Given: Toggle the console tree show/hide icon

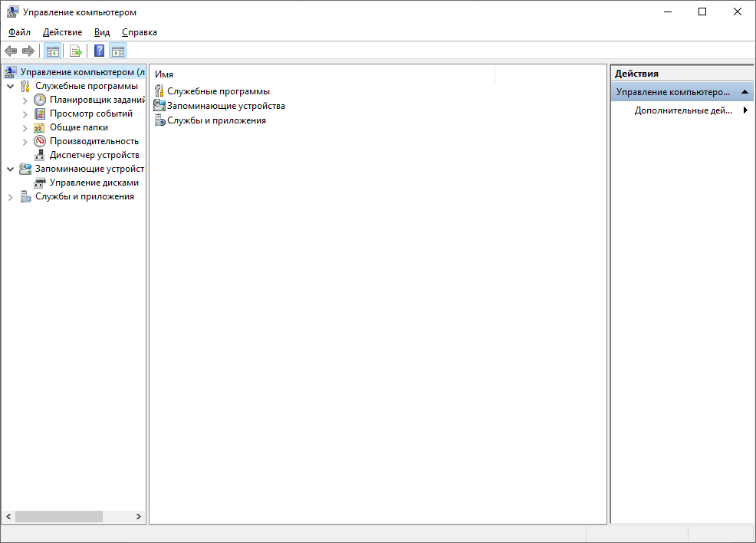Looking at the screenshot, I should click(x=53, y=51).
